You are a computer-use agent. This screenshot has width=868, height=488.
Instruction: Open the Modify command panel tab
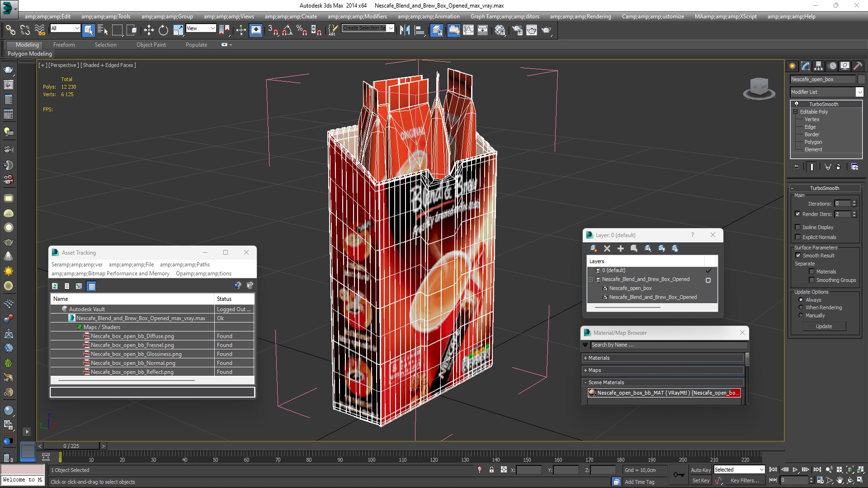pos(806,66)
